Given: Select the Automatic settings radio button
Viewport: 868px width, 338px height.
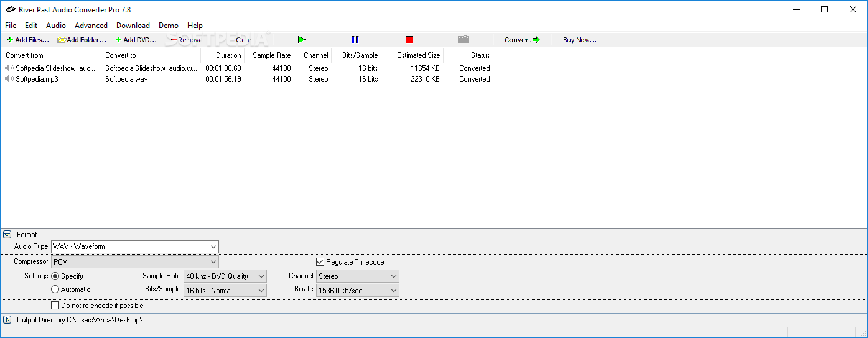Looking at the screenshot, I should point(55,289).
